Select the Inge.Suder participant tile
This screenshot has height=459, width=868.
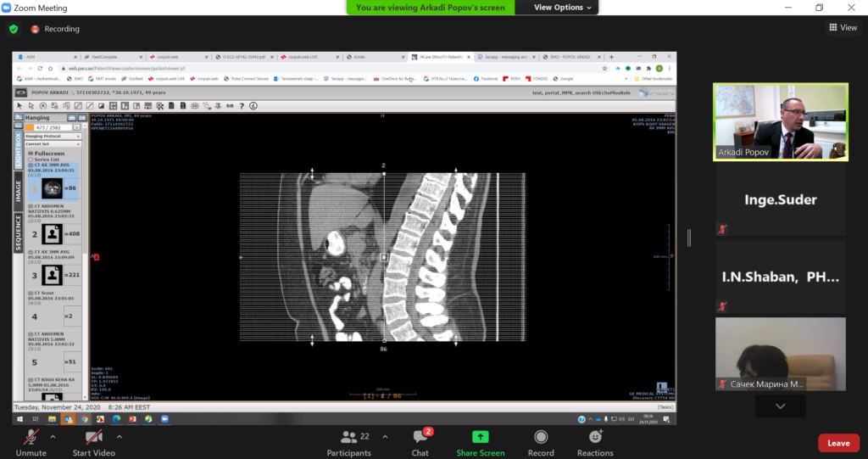click(x=781, y=199)
